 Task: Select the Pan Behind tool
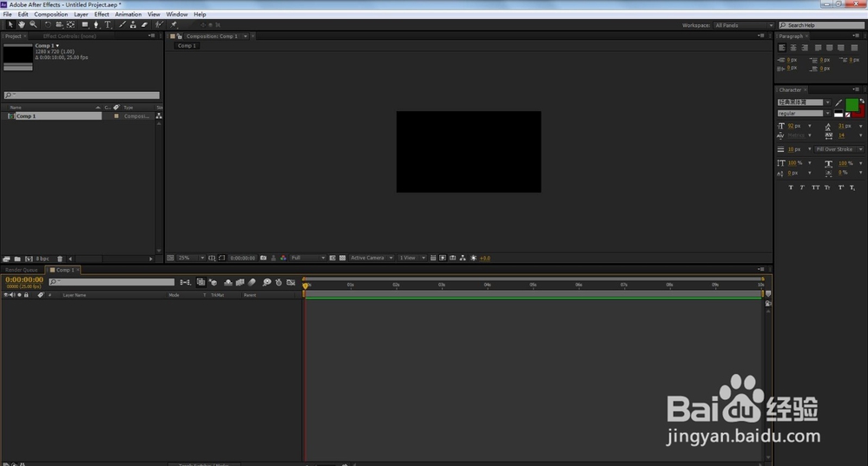(x=71, y=24)
